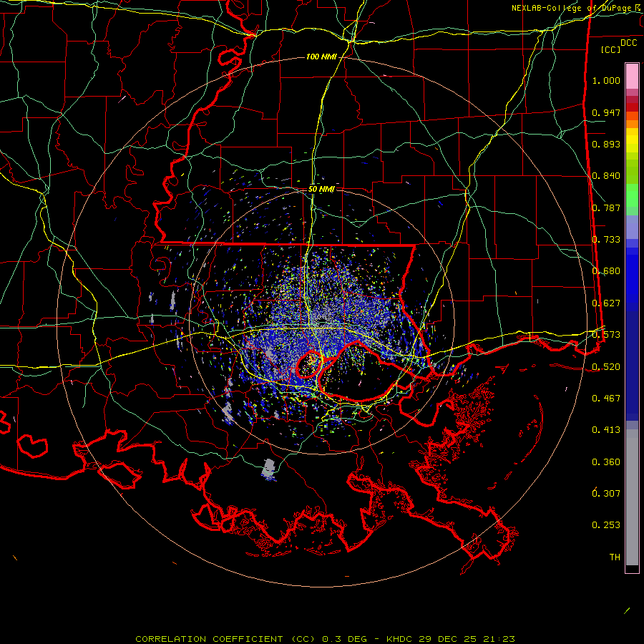
Task: Click the isolated gray echo south of radar
Action: 268,469
